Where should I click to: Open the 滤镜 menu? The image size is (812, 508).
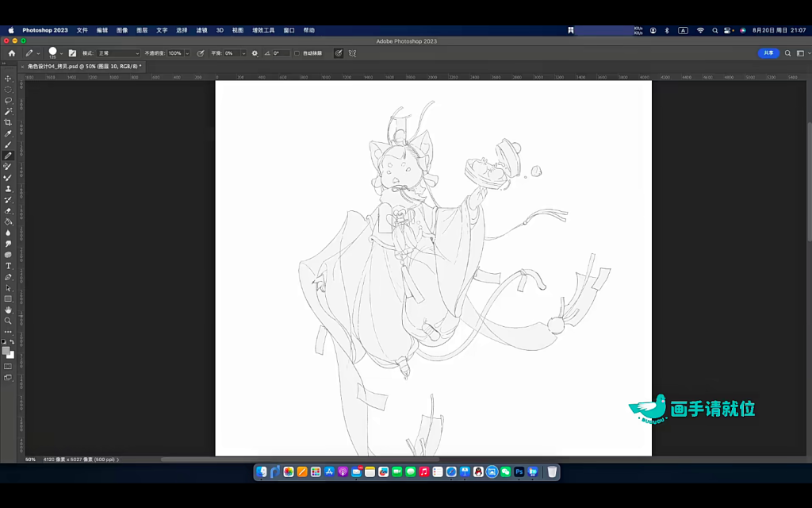tap(201, 30)
